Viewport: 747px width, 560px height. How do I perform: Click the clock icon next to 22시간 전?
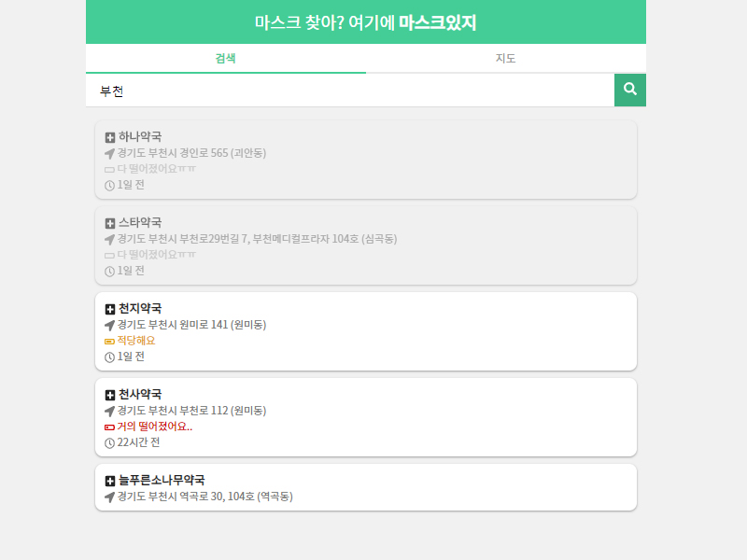(x=109, y=443)
